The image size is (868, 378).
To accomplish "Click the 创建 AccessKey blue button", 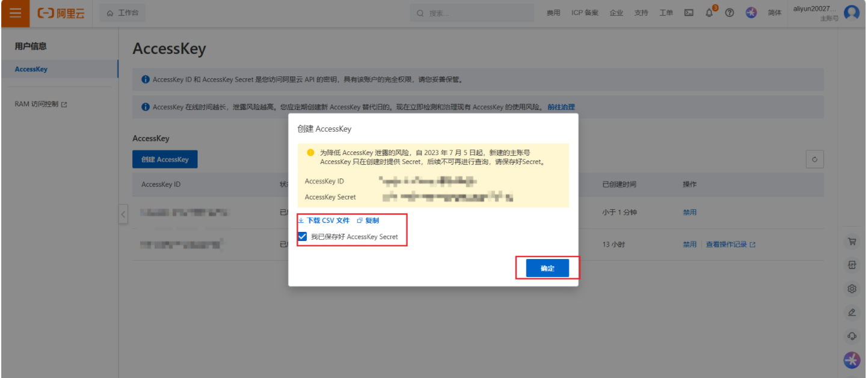I will pos(165,159).
